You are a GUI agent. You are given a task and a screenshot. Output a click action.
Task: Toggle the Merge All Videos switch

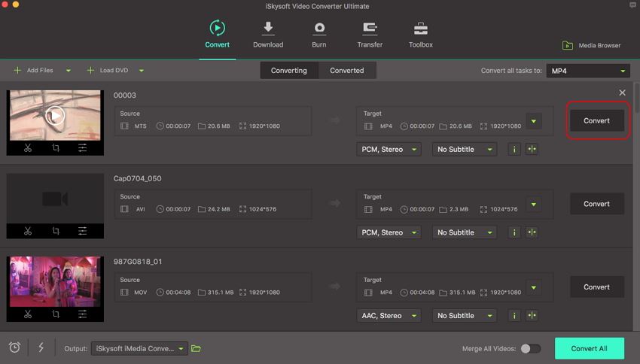click(530, 348)
